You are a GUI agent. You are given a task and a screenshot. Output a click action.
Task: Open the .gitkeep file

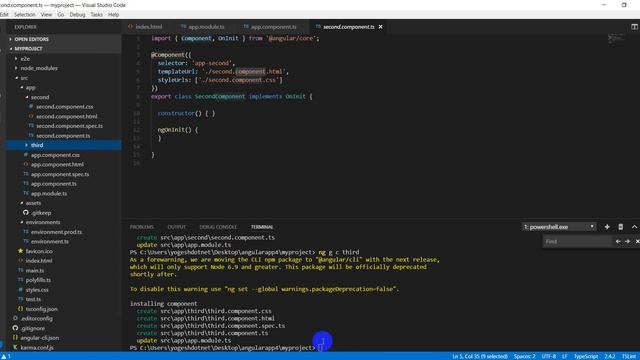point(41,213)
